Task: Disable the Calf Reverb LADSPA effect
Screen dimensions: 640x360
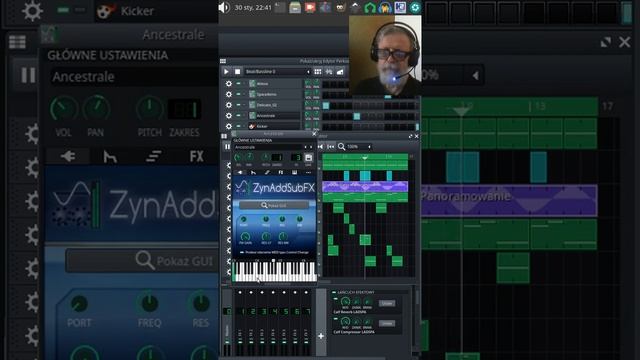Action: pyautogui.click(x=336, y=300)
